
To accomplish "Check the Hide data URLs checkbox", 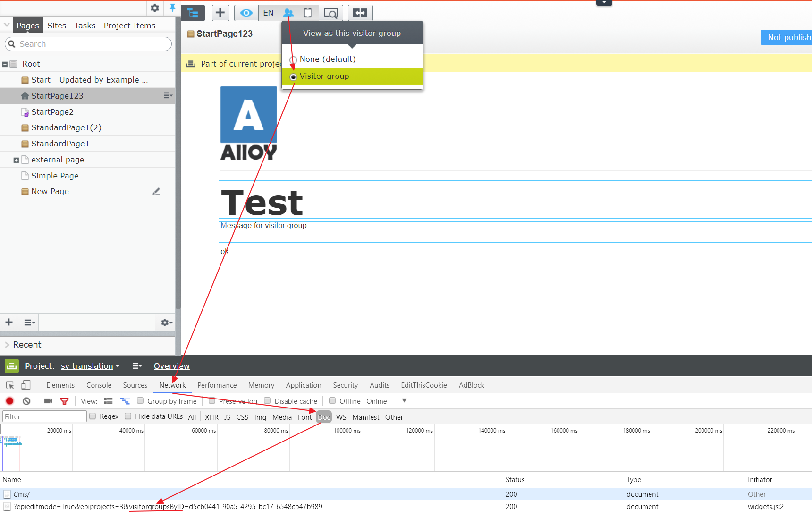I will point(128,416).
